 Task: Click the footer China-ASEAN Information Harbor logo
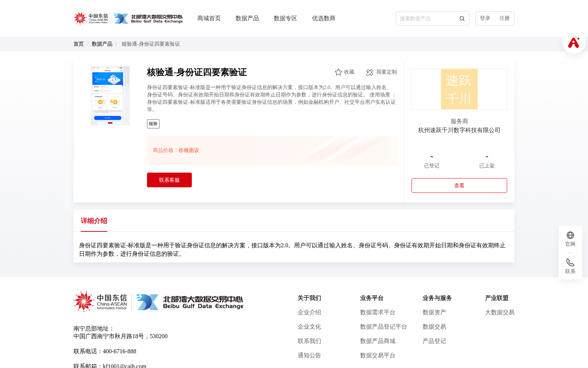tap(100, 302)
